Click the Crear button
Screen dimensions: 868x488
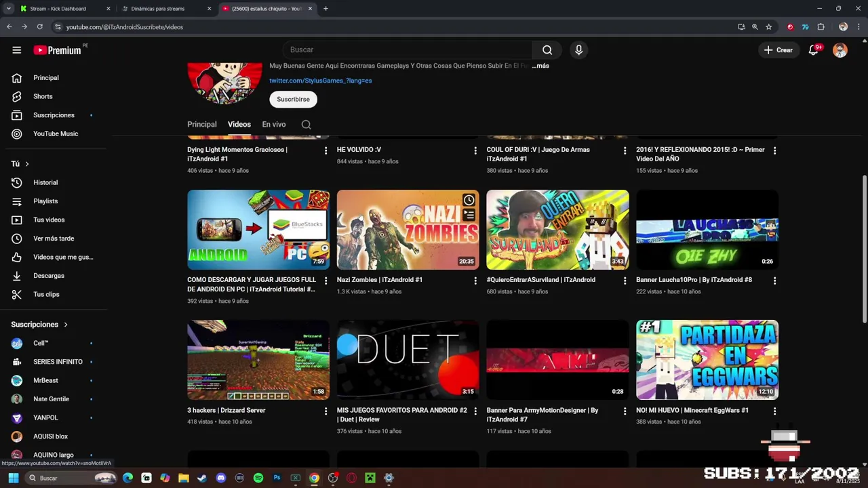pos(778,50)
